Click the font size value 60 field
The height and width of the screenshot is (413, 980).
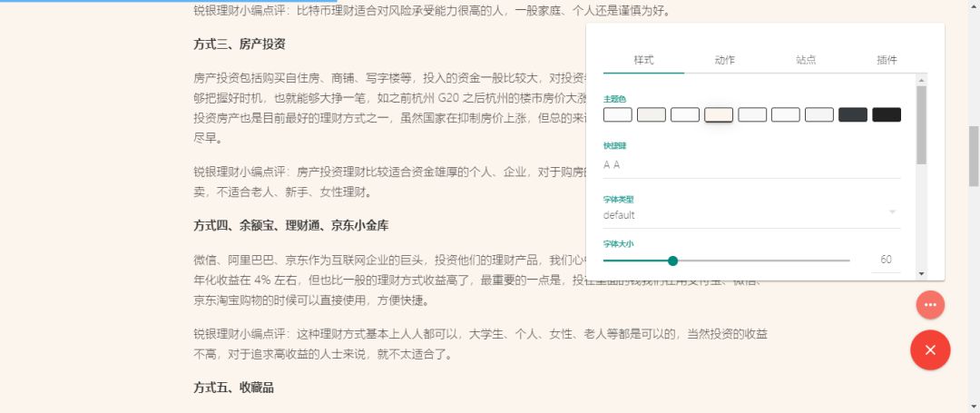886,260
